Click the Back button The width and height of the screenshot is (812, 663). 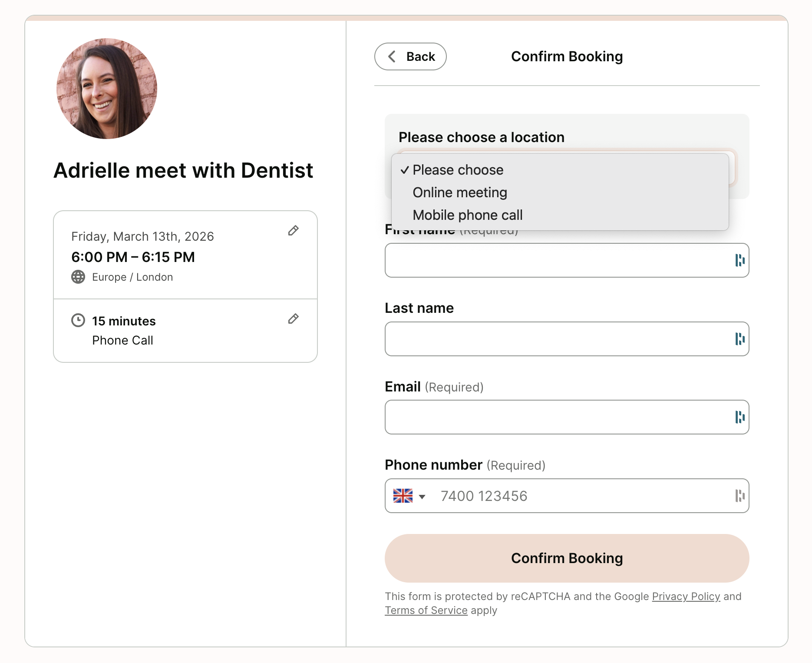click(410, 56)
